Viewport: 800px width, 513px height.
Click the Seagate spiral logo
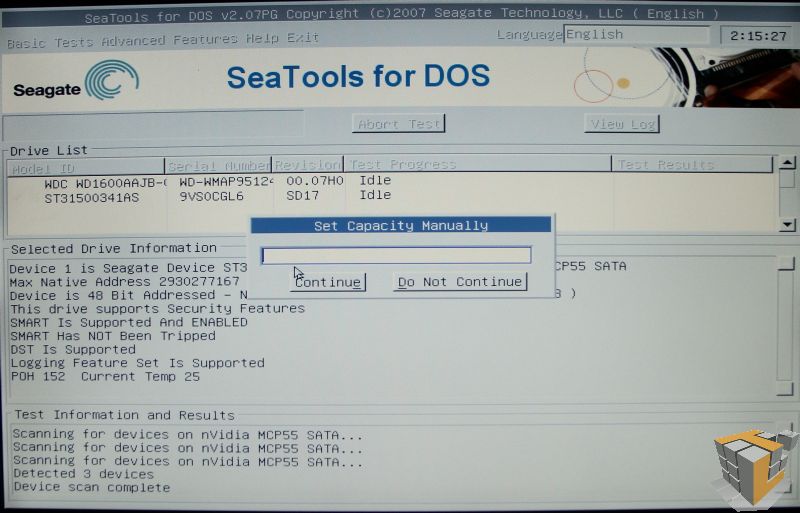(111, 80)
